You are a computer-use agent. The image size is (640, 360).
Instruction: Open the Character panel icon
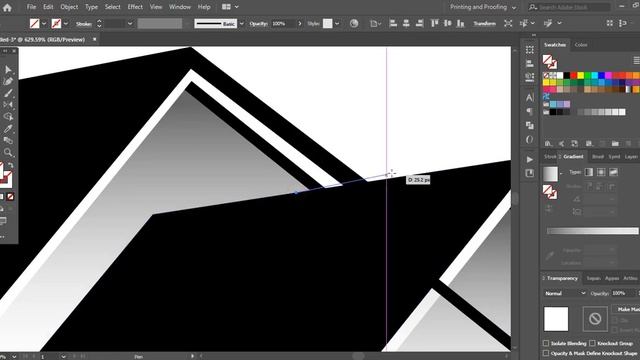pos(529,97)
